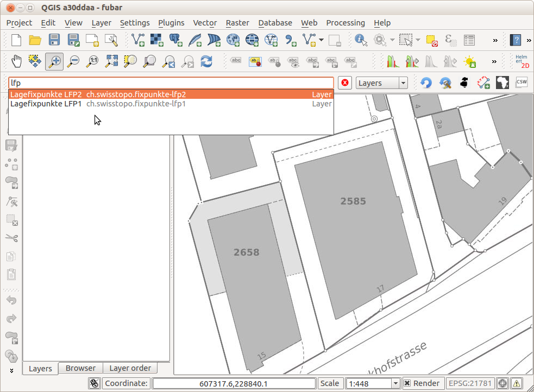
Task: Expand overflow chevron beside the Help icon
Action: click(529, 41)
